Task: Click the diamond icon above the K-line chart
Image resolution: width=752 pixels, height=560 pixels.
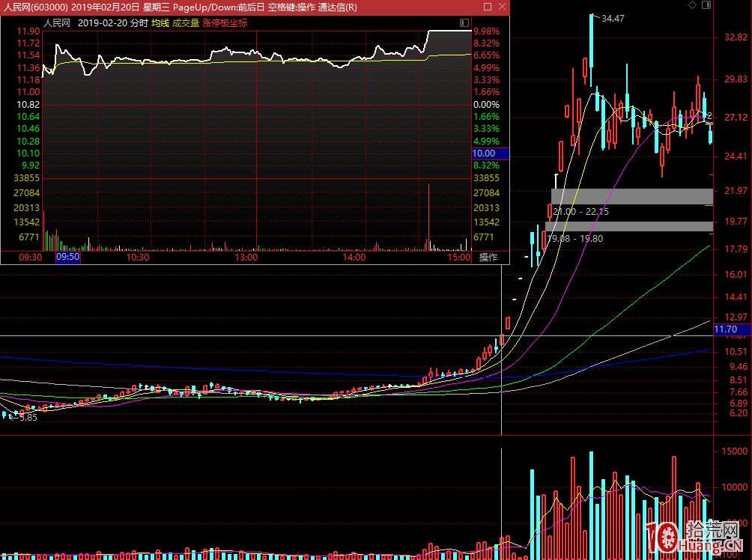Action: click(692, 4)
